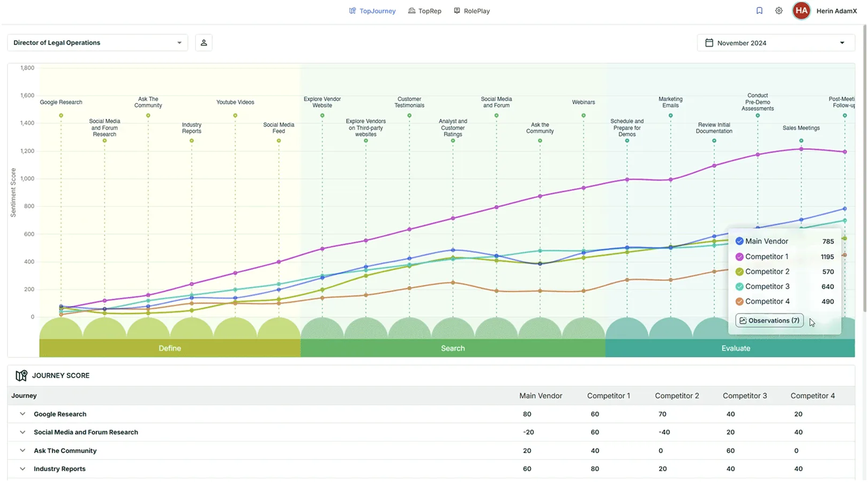Click the Journey Score map icon
The width and height of the screenshot is (868, 482).
click(21, 376)
